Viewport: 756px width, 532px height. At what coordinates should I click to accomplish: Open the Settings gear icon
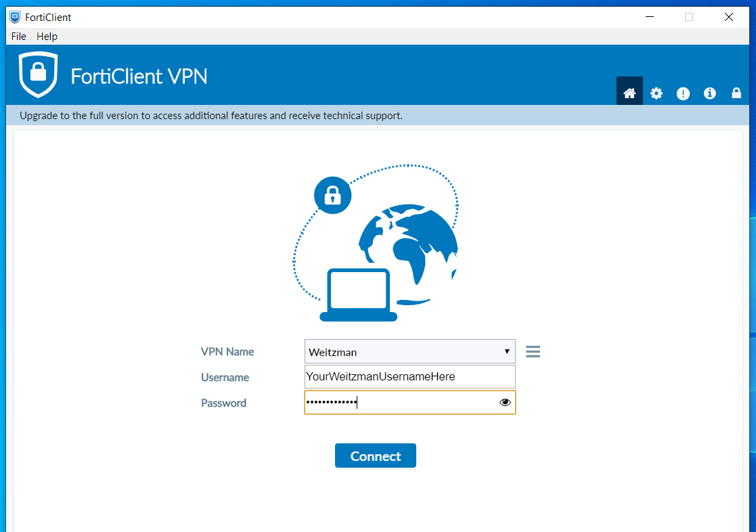[657, 93]
